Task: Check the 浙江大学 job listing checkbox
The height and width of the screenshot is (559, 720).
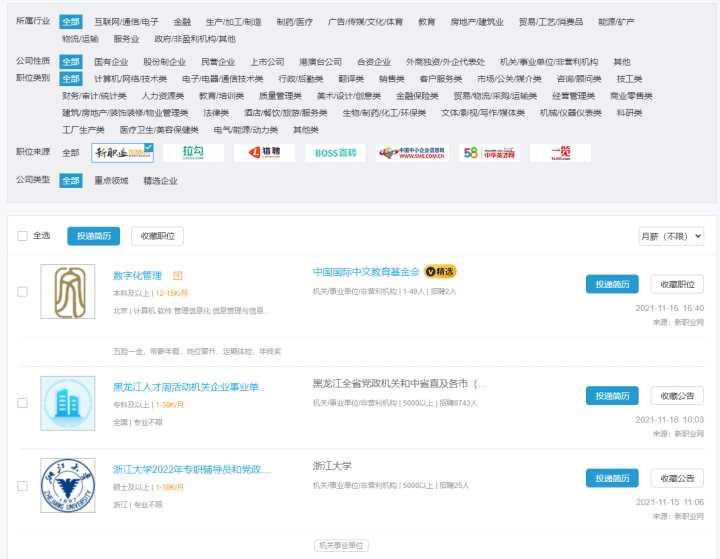Action: click(x=22, y=486)
